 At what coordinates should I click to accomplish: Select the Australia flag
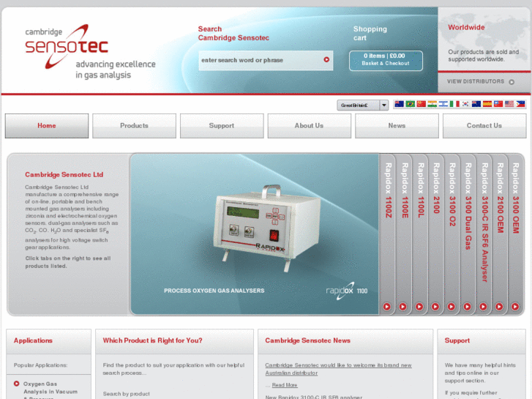coord(399,104)
